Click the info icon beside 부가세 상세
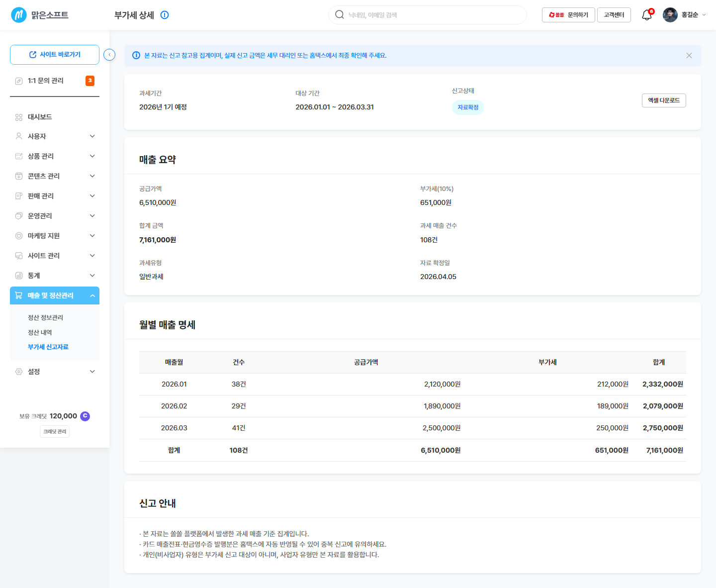 [x=165, y=15]
